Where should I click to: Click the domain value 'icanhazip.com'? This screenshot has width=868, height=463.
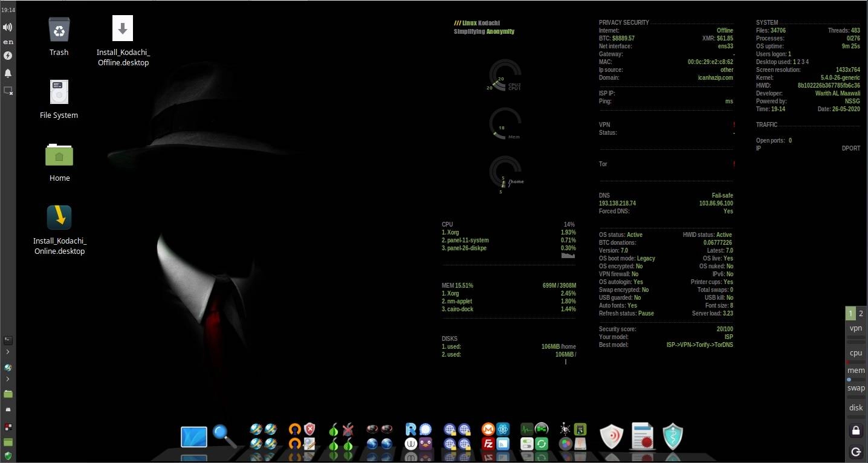714,77
